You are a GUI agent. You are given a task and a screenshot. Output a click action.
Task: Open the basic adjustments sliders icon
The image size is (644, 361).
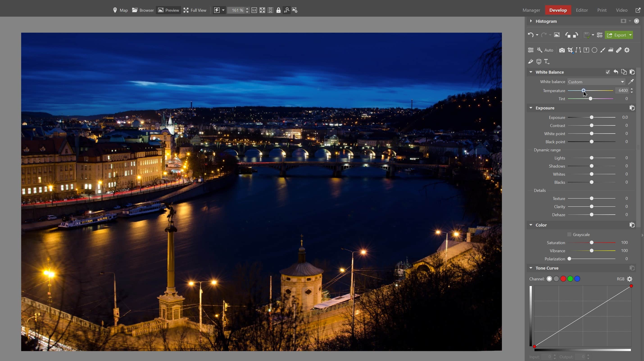pos(531,50)
